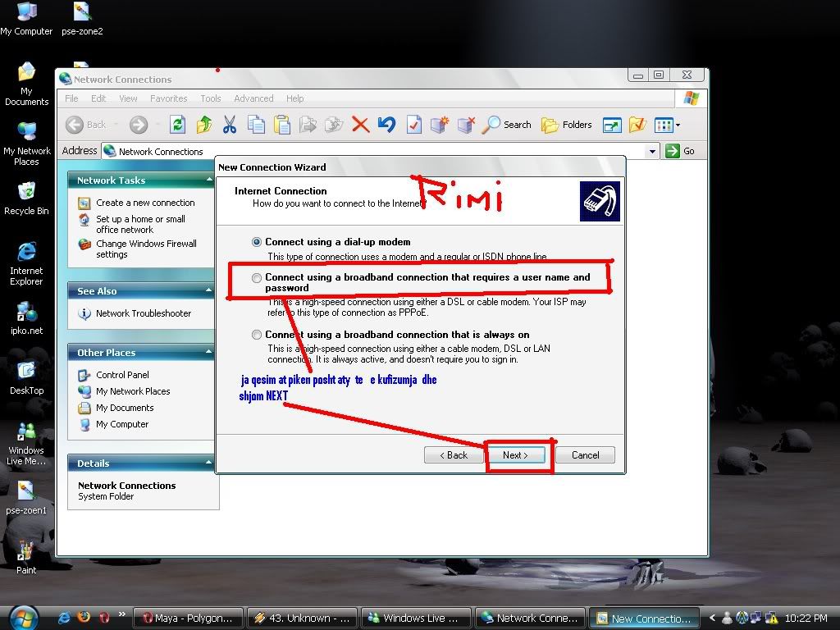
Task: Select Internet Explorer desktop icon
Action: pyautogui.click(x=26, y=263)
